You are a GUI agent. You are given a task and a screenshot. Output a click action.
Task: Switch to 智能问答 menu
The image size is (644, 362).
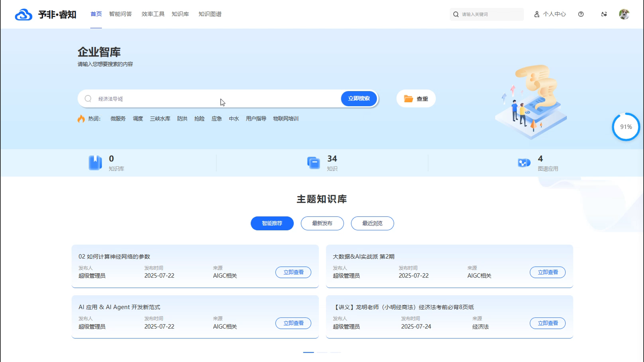[120, 14]
